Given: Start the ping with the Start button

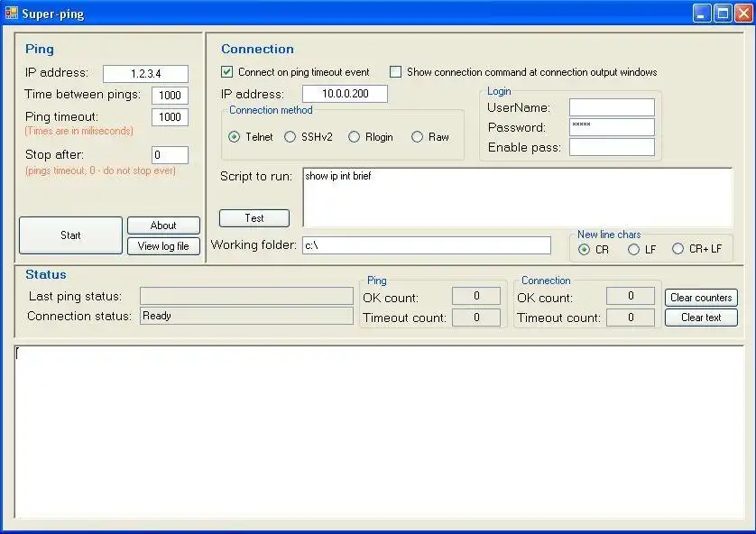Looking at the screenshot, I should pos(70,235).
